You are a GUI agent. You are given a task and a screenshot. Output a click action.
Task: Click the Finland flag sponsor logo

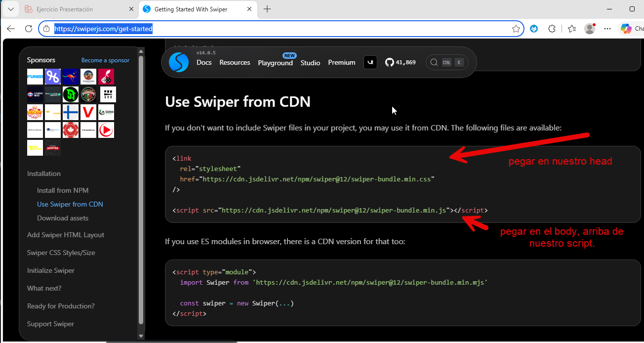pyautogui.click(x=71, y=112)
